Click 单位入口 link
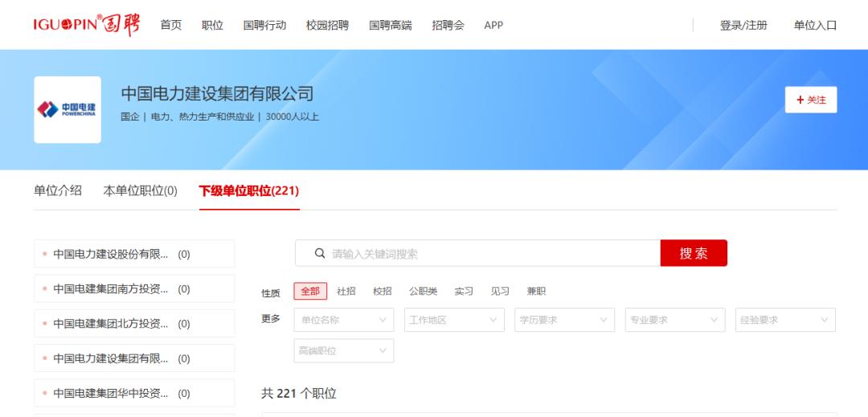868x417 pixels. (816, 25)
